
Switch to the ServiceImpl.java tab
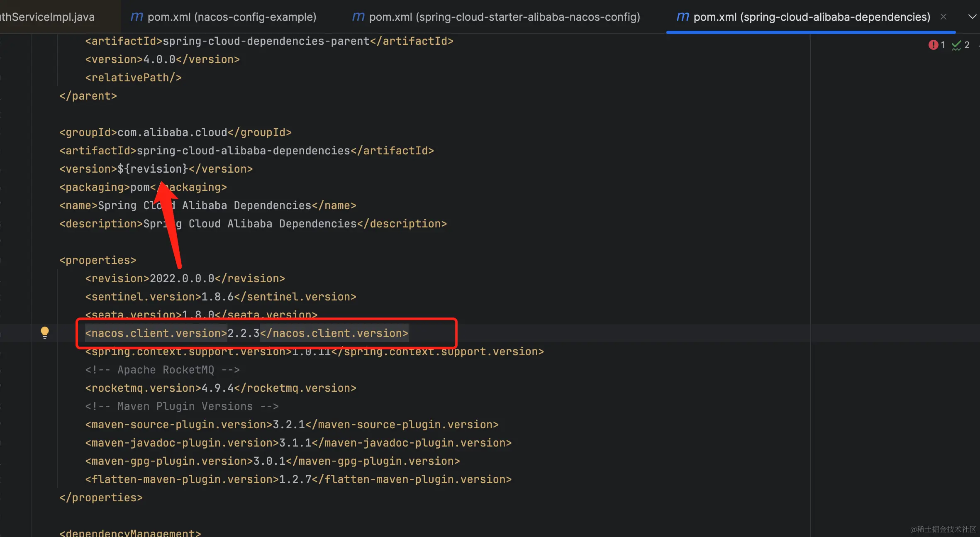[x=47, y=17]
